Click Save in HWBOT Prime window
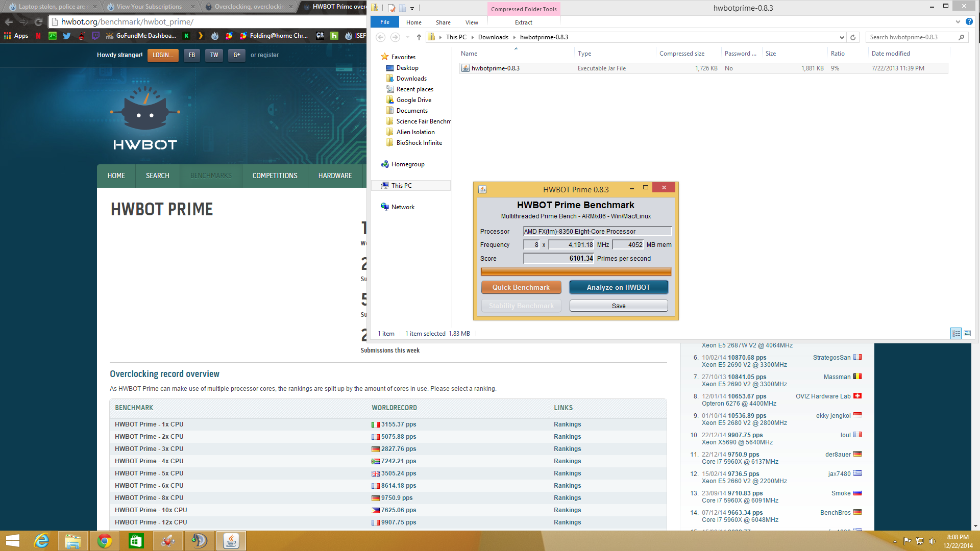 (x=619, y=306)
